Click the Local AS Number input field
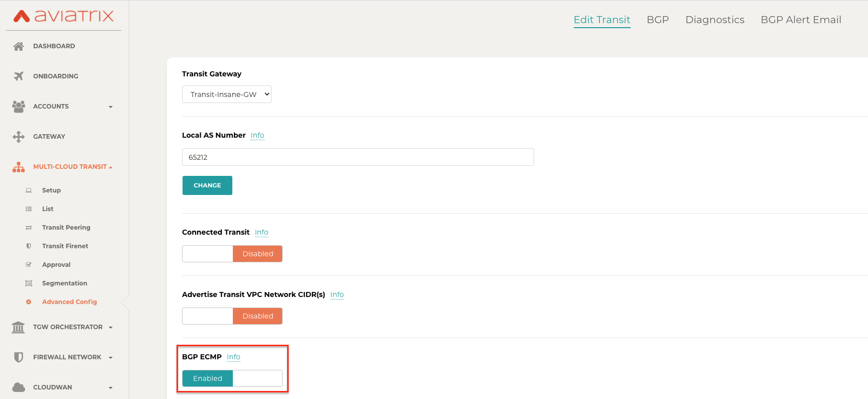 358,157
